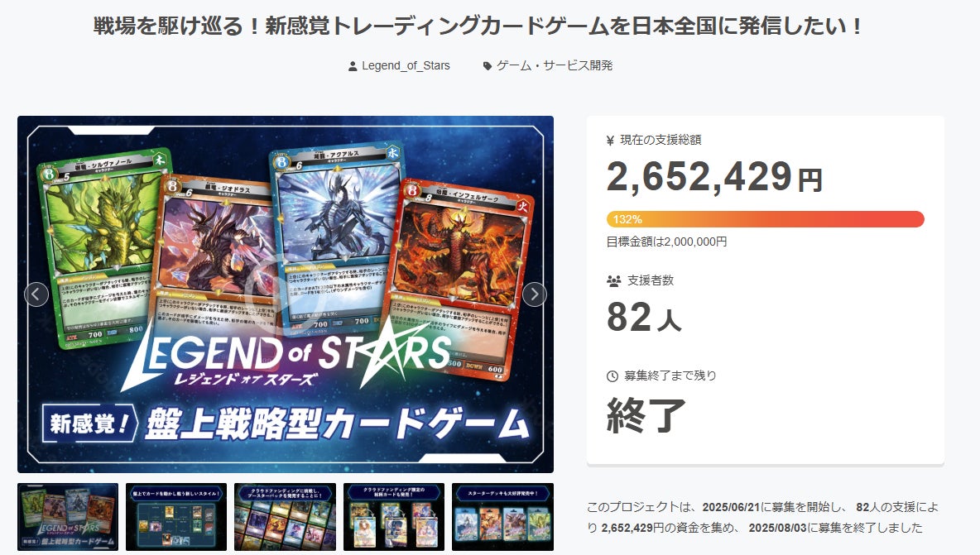This screenshot has height=555, width=980.
Task: Open the ゲーム・サービス開発 category link
Action: 555,65
